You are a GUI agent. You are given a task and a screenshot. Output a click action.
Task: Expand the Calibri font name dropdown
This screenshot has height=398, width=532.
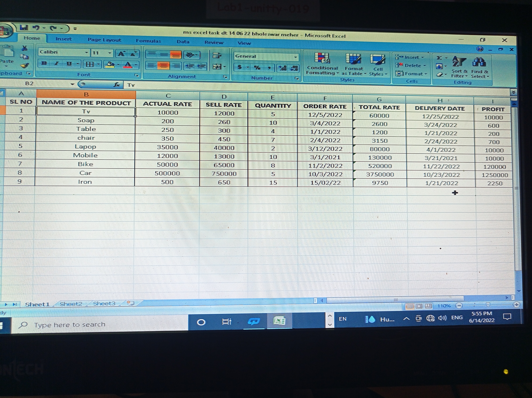86,52
